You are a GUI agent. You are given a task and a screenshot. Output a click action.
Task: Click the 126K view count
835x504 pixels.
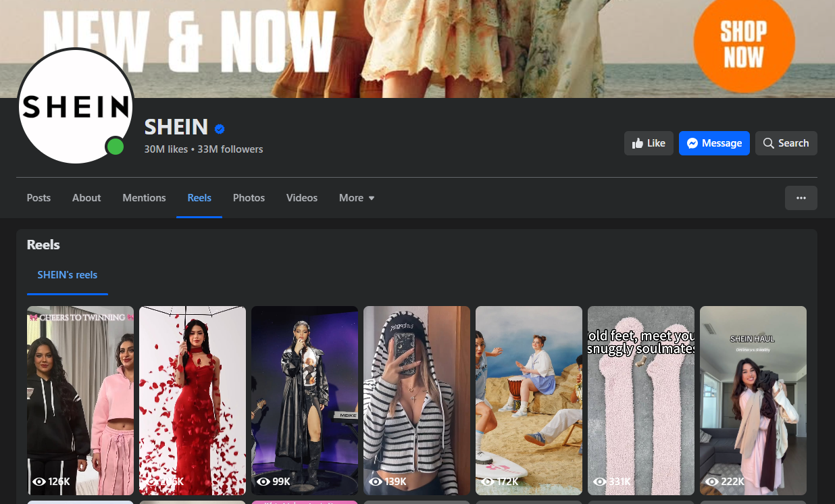[x=59, y=482]
